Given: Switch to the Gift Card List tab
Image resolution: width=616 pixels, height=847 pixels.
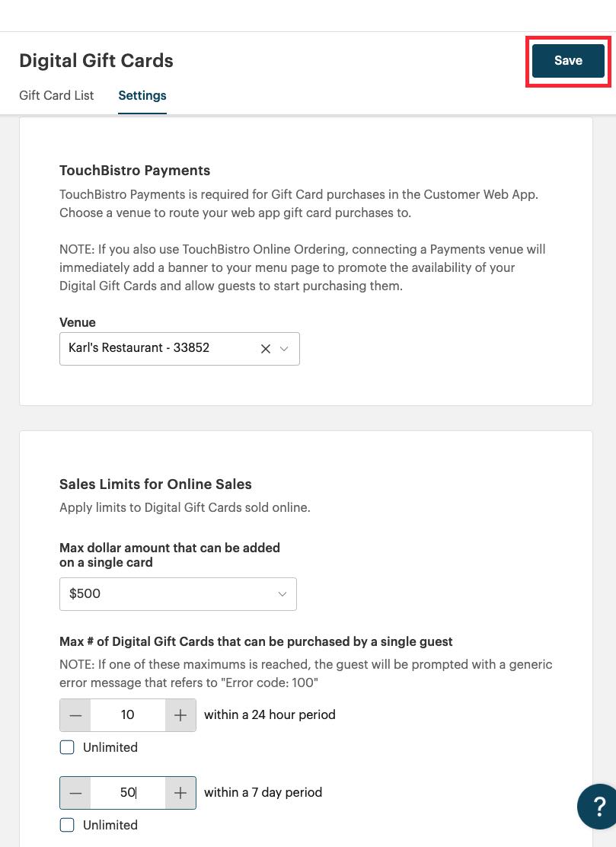Looking at the screenshot, I should point(56,95).
